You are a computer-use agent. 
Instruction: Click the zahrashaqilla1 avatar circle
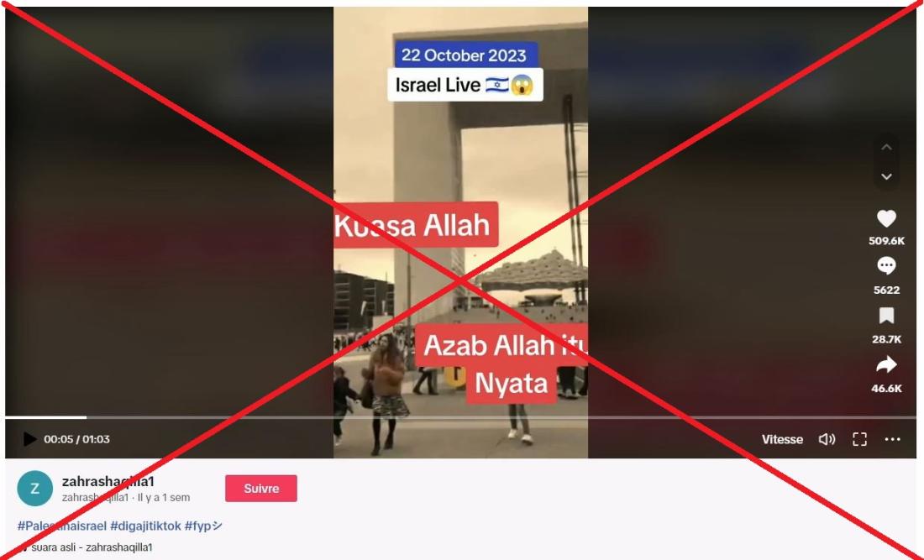pos(34,488)
